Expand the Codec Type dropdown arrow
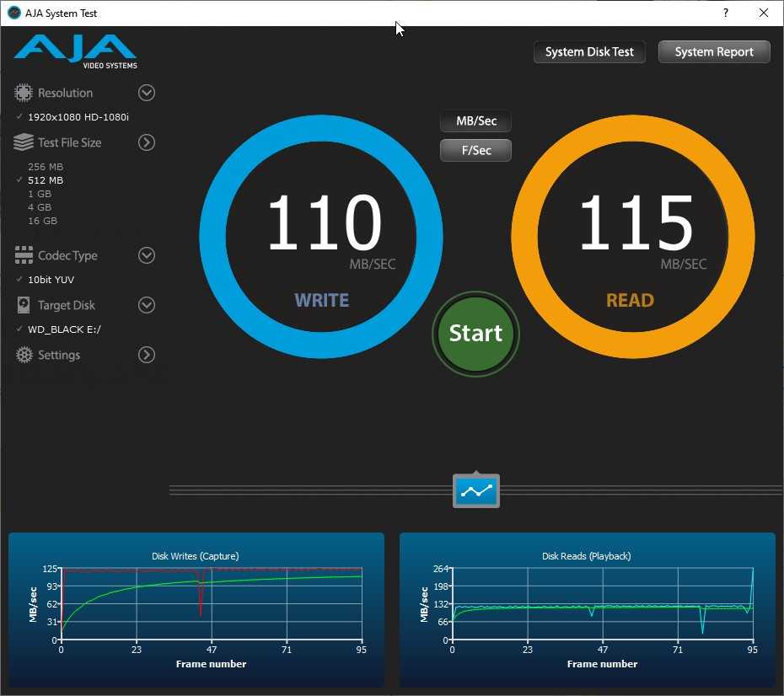The width and height of the screenshot is (784, 696). [x=147, y=255]
